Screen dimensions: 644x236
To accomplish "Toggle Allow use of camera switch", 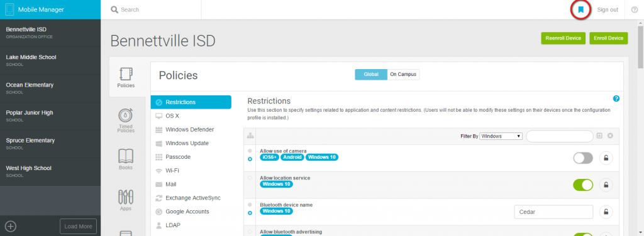I will pyautogui.click(x=583, y=158).
